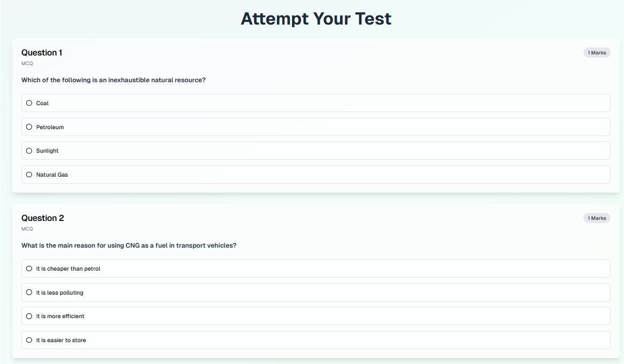Select the Natural Gas radio button
Screen dimensions: 624x364
(x=29, y=175)
